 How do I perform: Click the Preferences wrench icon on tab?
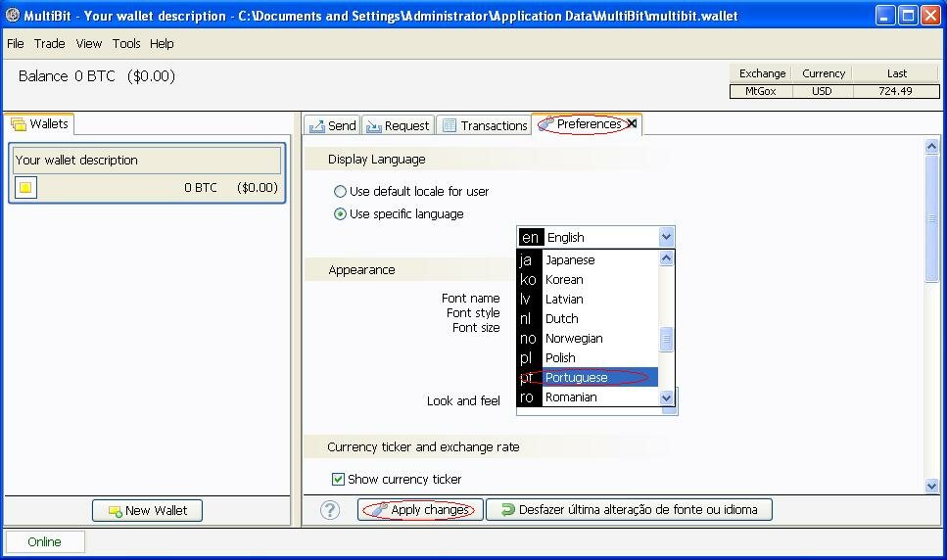(545, 123)
